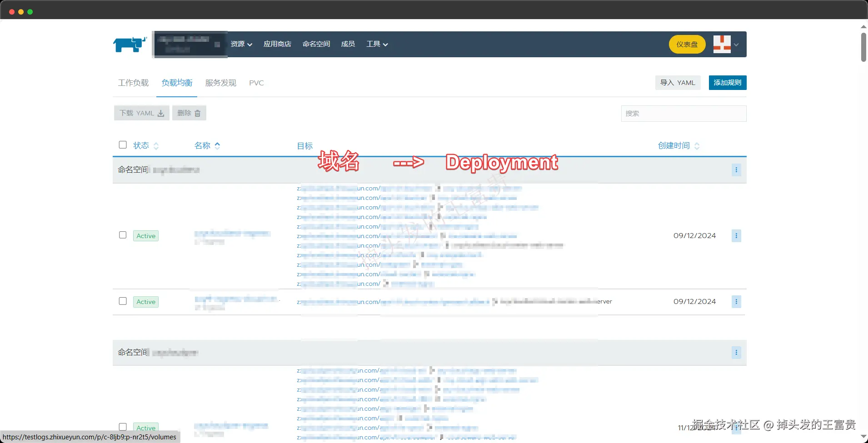Viewport: 868px width, 443px height.
Task: Select checkbox for the second Active ingress row
Action: coord(123,301)
